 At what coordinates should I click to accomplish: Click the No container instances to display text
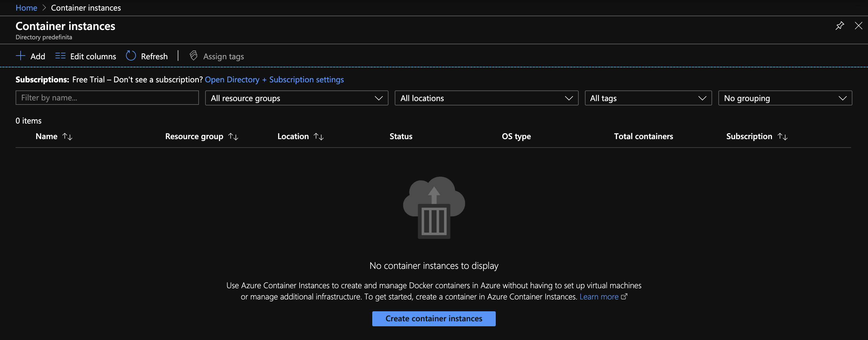434,266
